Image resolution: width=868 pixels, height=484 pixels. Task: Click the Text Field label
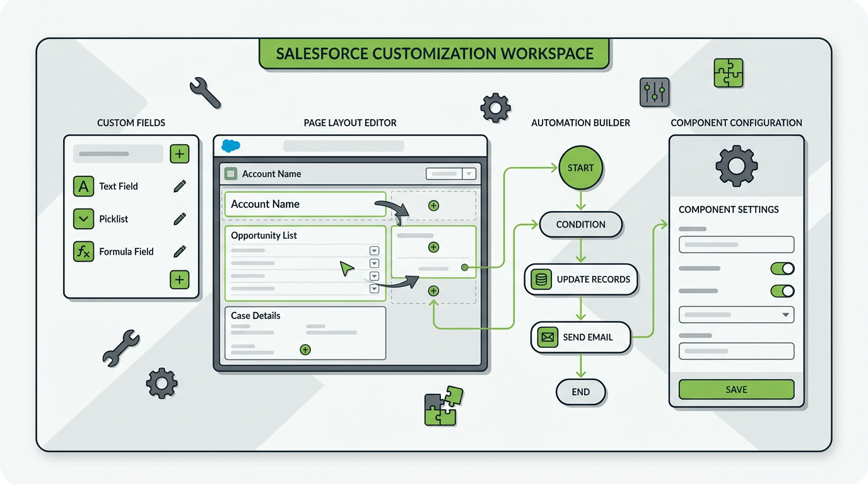[118, 187]
